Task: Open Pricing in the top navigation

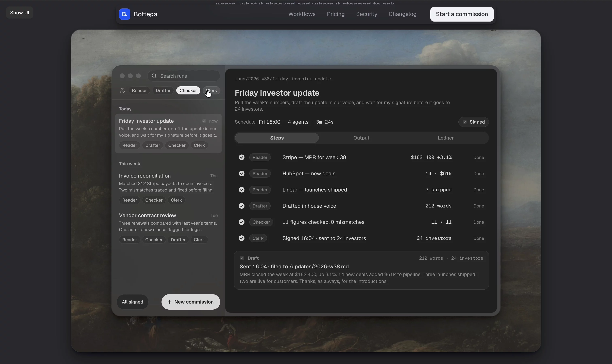Action: pos(336,14)
